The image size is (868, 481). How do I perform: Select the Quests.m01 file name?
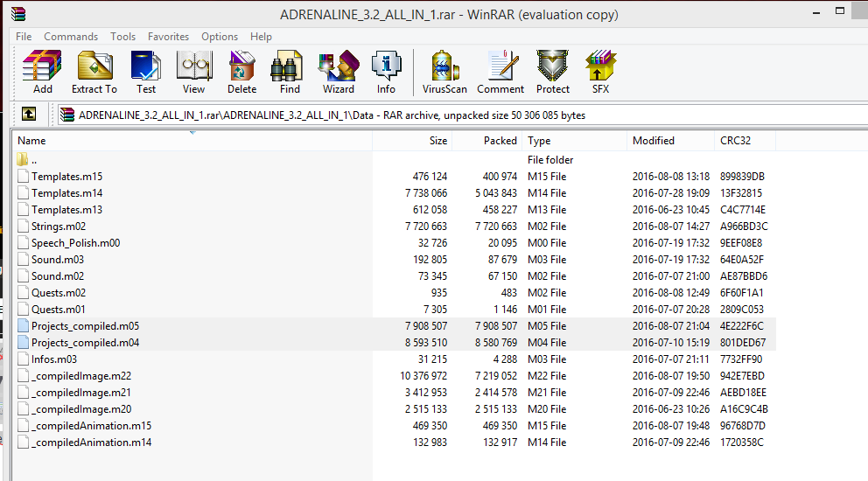(59, 309)
